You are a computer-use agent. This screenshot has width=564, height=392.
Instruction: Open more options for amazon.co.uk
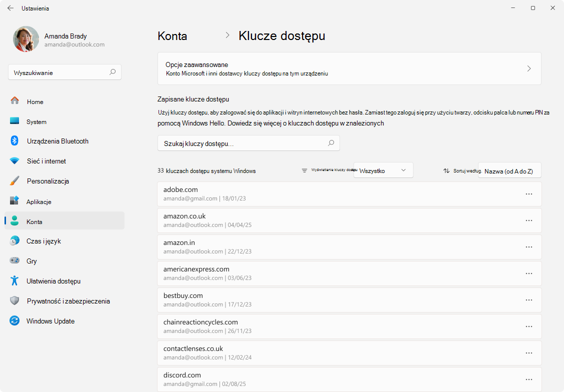[529, 220]
